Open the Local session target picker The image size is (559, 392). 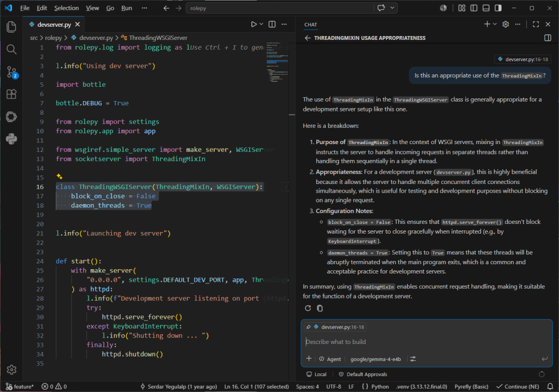[316, 374]
